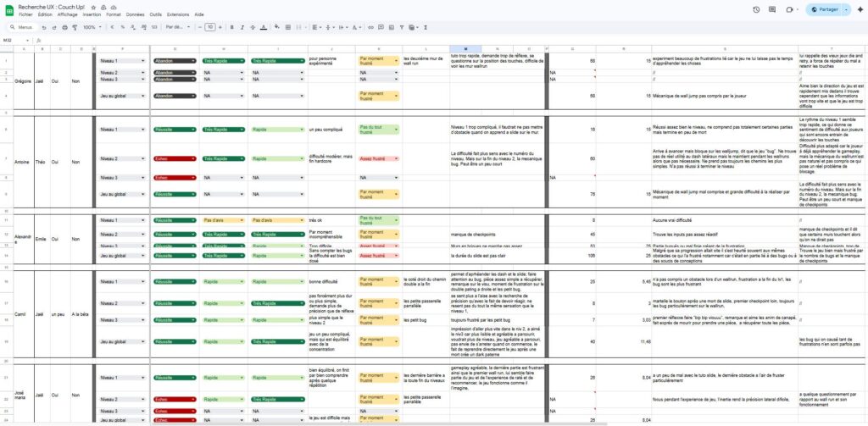The width and height of the screenshot is (868, 426).
Task: Open the text color picker
Action: click(x=264, y=27)
